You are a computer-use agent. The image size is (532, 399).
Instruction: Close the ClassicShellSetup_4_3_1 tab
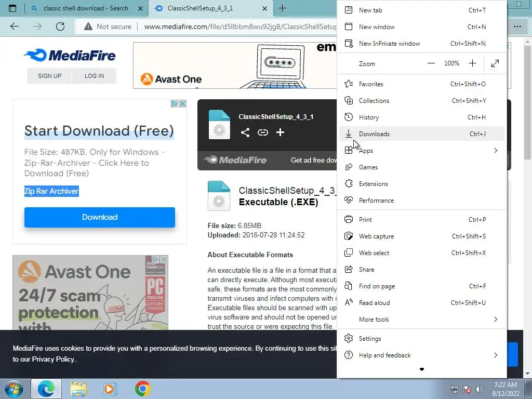pos(264,9)
